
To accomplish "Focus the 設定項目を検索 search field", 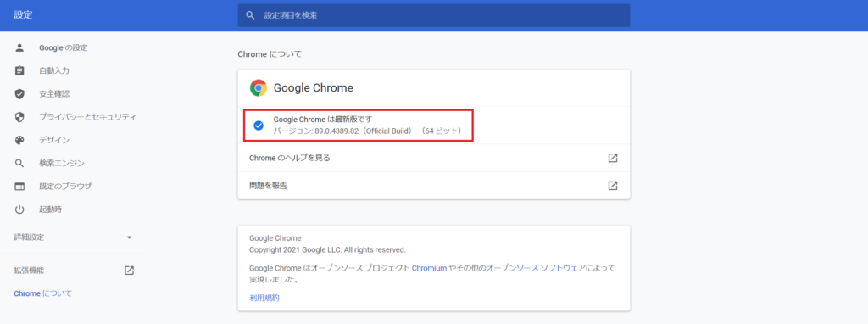I will click(x=434, y=15).
